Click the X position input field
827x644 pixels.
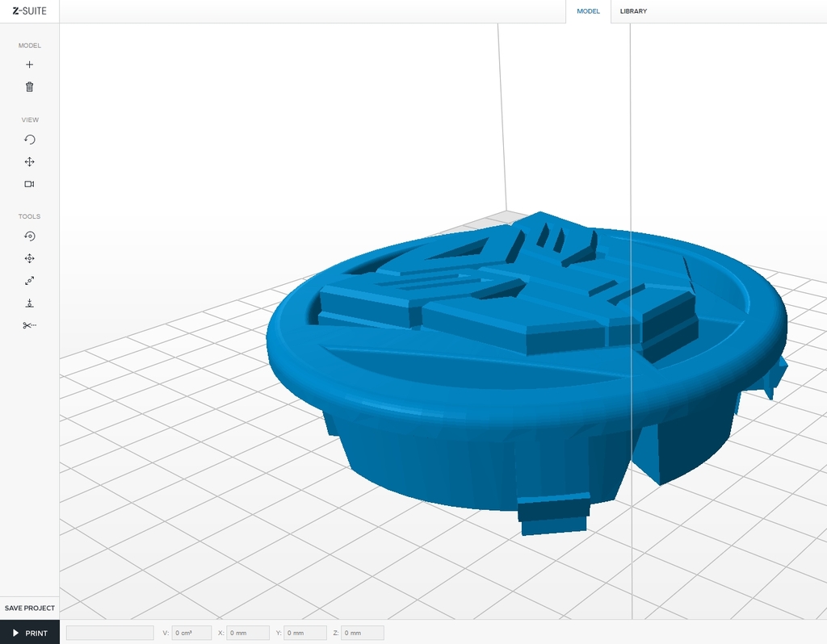tap(247, 633)
